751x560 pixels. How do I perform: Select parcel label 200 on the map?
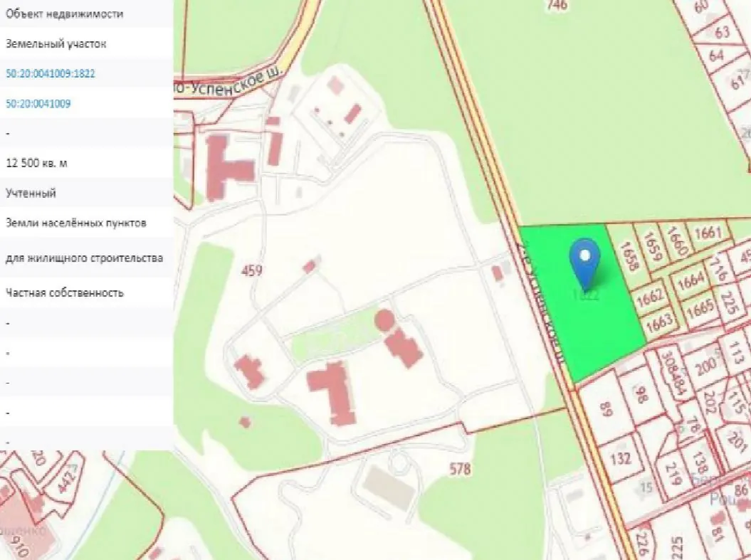[705, 368]
